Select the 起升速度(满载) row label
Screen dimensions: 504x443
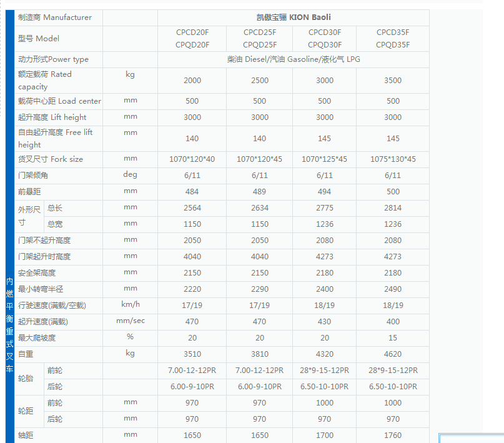coord(42,322)
